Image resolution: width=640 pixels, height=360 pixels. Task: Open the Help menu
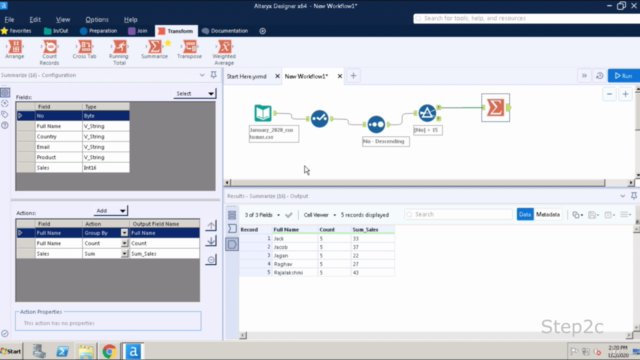pos(131,20)
